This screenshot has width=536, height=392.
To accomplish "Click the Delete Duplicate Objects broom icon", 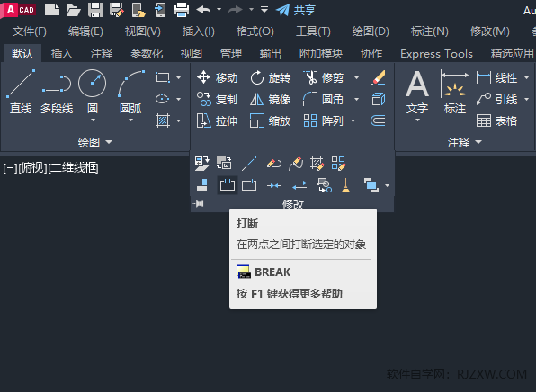I will 346,185.
